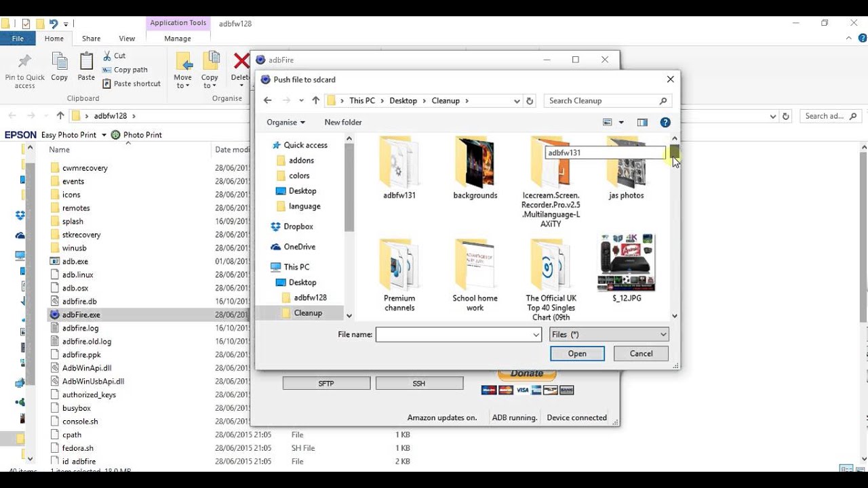Select the School home work folder

[475, 274]
